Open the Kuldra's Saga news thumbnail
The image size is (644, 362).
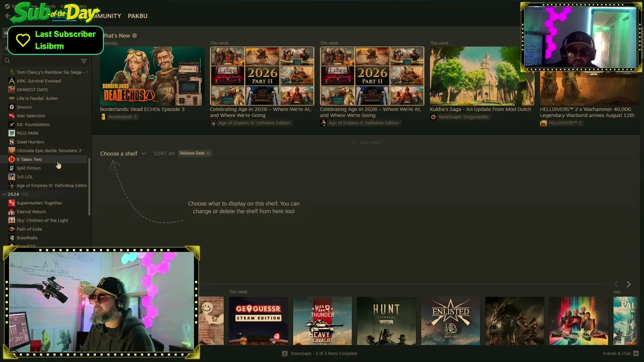tap(482, 76)
